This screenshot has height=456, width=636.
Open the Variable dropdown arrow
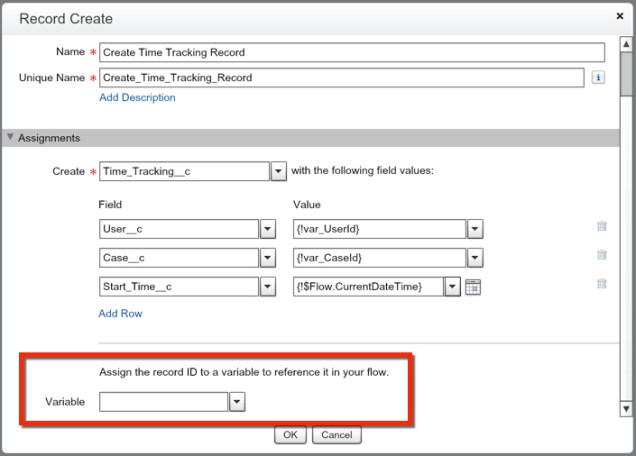(237, 402)
